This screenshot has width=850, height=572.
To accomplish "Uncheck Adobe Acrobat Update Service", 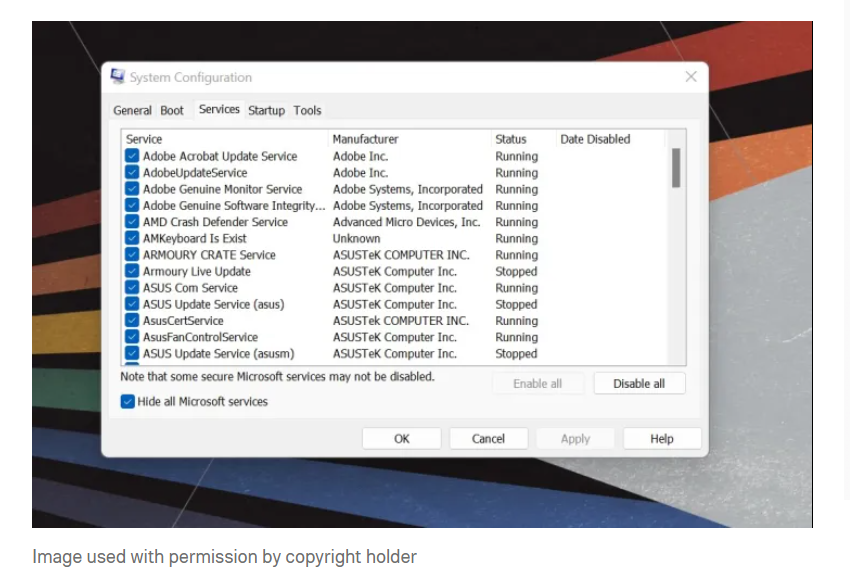I will (132, 156).
